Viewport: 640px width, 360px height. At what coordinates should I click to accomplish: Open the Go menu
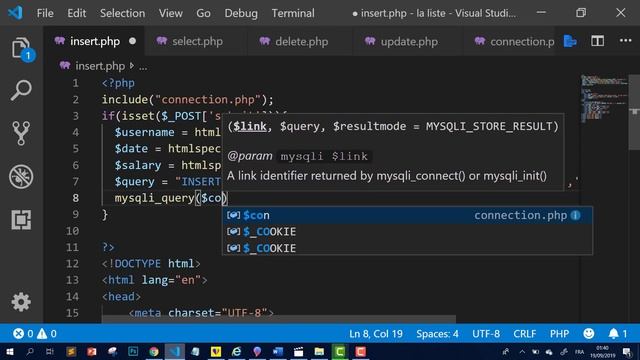(x=203, y=13)
